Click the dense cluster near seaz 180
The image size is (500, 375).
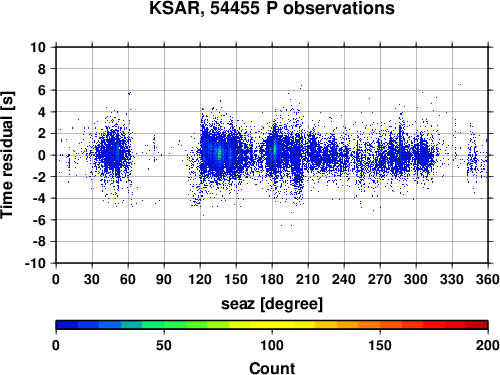point(274,150)
